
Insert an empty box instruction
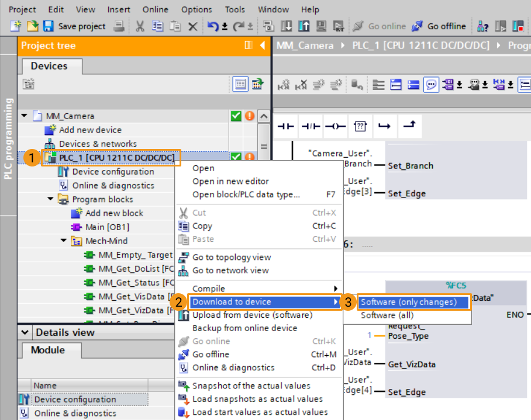point(360,126)
